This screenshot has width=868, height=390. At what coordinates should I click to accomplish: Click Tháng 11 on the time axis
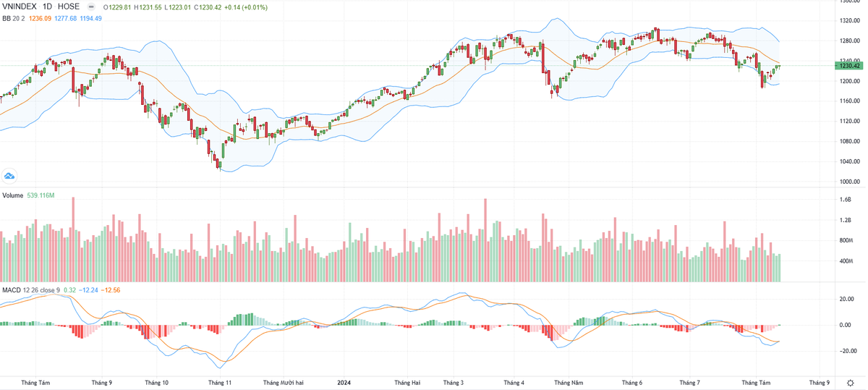[x=219, y=382]
